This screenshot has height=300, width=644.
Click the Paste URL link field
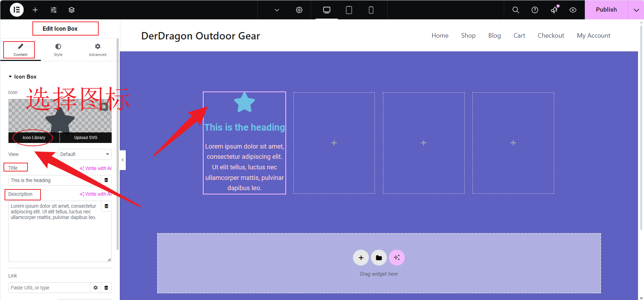49,288
